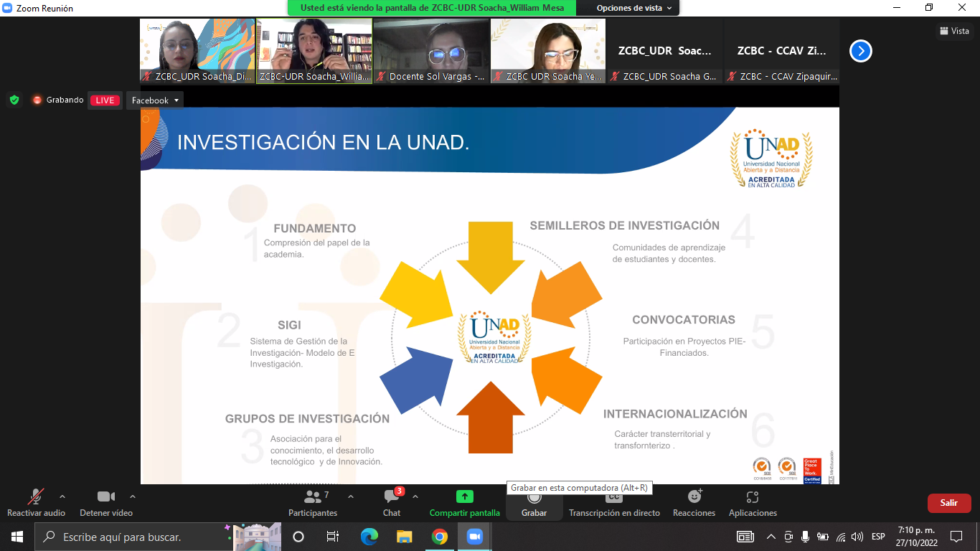The height and width of the screenshot is (551, 980).
Task: Click the INTERNACIONALIZACIÓN heading
Action: [675, 413]
